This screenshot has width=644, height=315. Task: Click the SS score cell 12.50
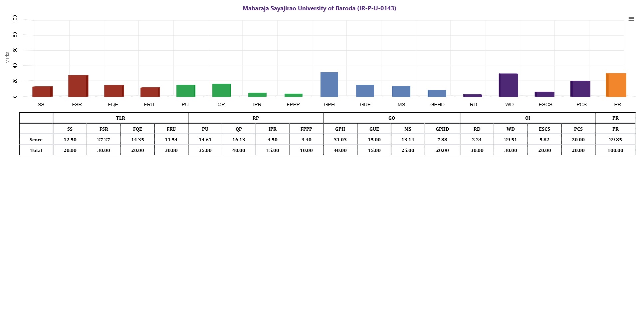tap(70, 140)
